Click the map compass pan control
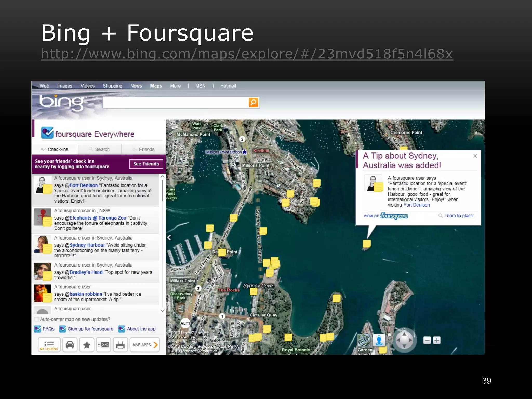Screen dimensions: 532x399 (x=404, y=340)
